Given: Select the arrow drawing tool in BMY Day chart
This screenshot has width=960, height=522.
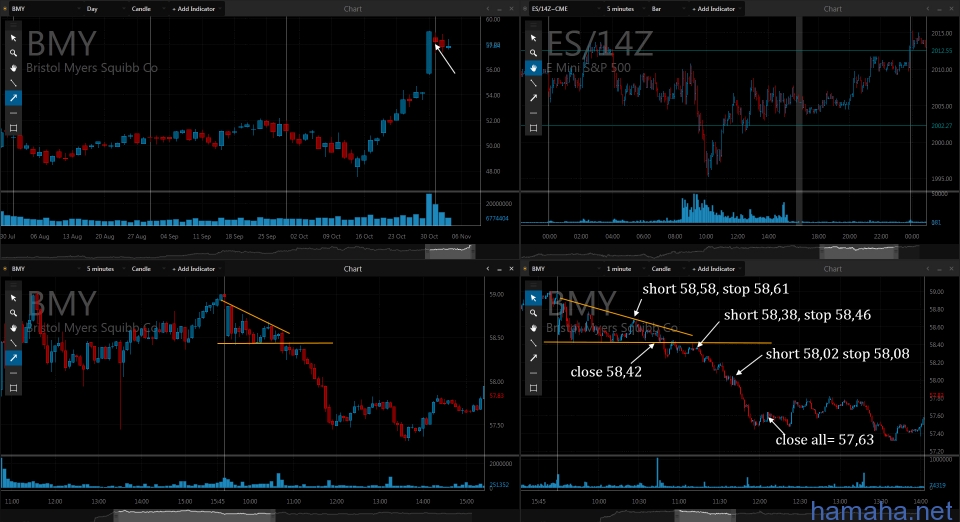Looking at the screenshot, I should click(x=13, y=98).
